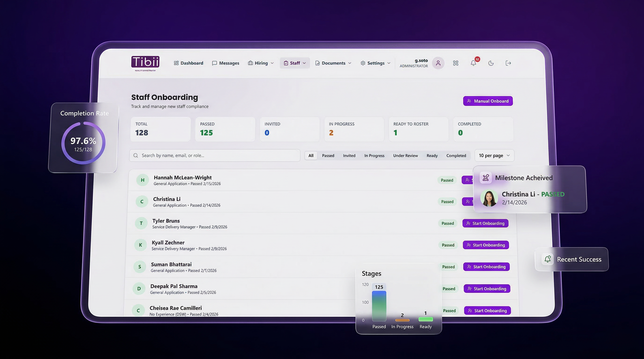Select the Completed filter tab
This screenshot has height=359, width=644.
click(456, 155)
